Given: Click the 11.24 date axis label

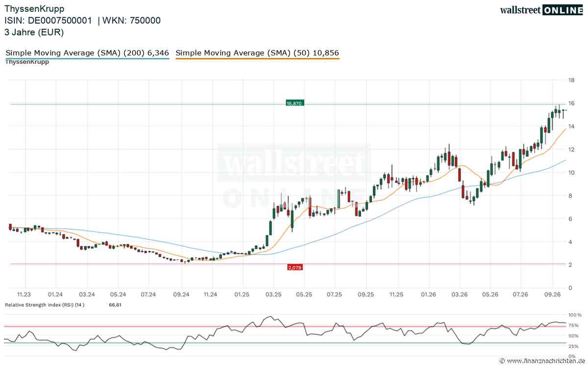Looking at the screenshot, I should (211, 294).
